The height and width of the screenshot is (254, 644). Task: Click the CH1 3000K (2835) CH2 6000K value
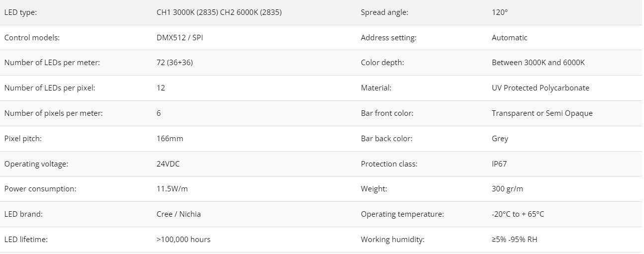pyautogui.click(x=219, y=12)
